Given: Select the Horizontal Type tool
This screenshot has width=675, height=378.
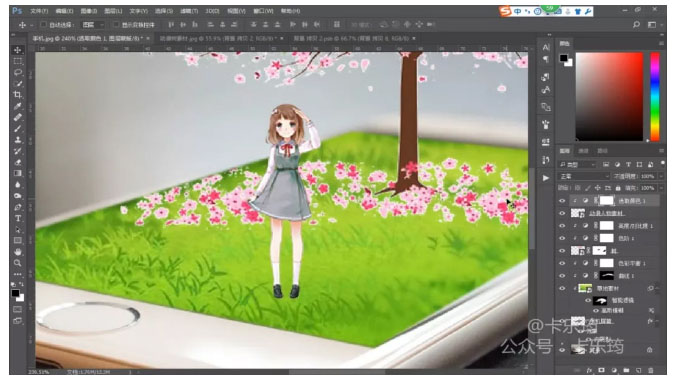Looking at the screenshot, I should (x=18, y=218).
